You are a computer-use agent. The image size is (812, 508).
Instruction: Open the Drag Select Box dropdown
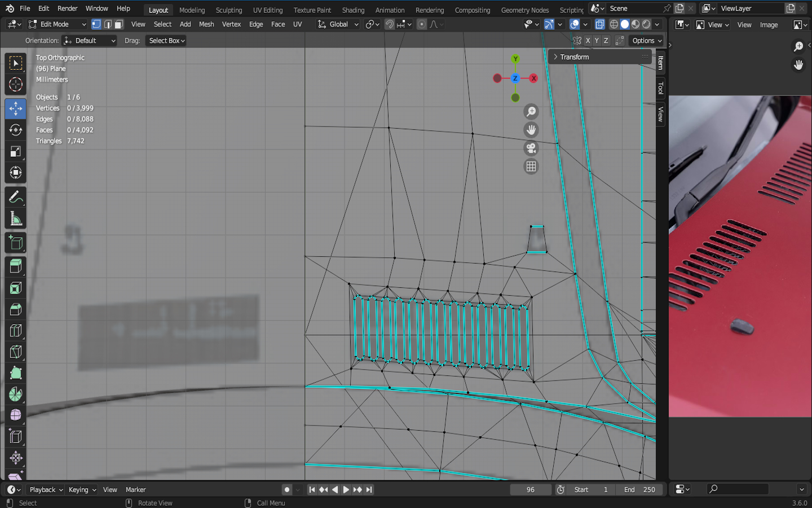(x=166, y=41)
